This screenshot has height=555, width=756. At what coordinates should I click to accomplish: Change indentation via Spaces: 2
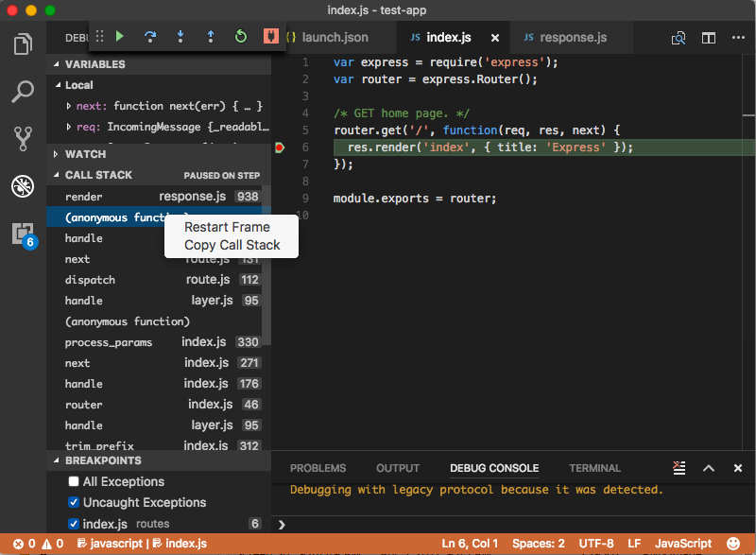[538, 544]
